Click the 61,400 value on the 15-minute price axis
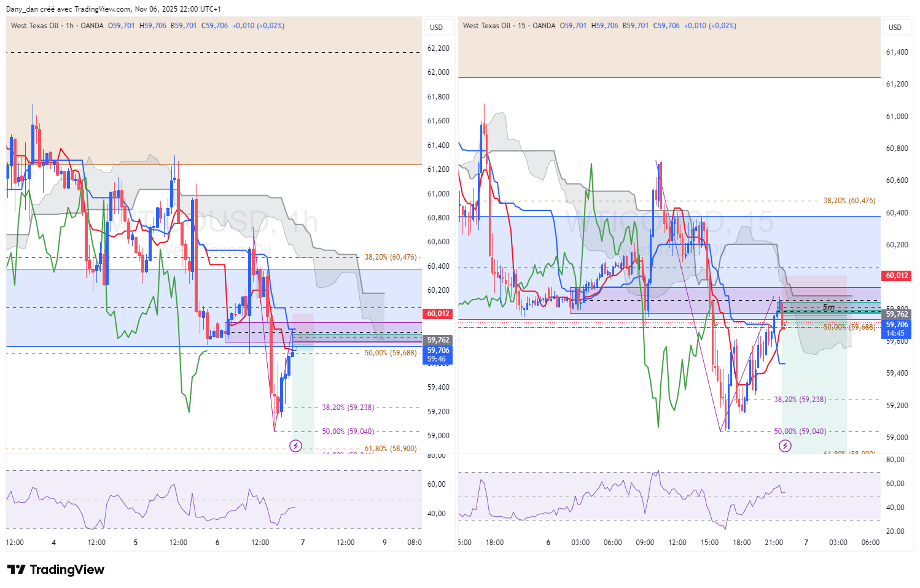 pyautogui.click(x=897, y=52)
